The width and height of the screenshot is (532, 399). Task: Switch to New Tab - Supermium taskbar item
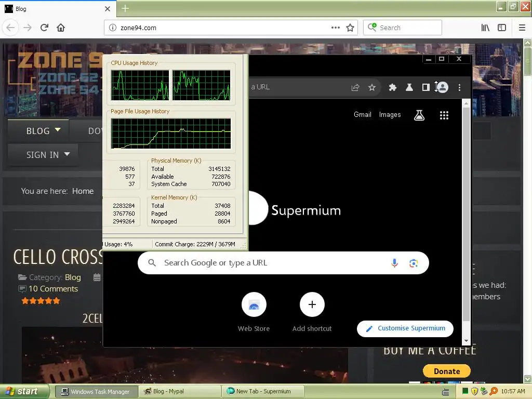[x=262, y=392]
